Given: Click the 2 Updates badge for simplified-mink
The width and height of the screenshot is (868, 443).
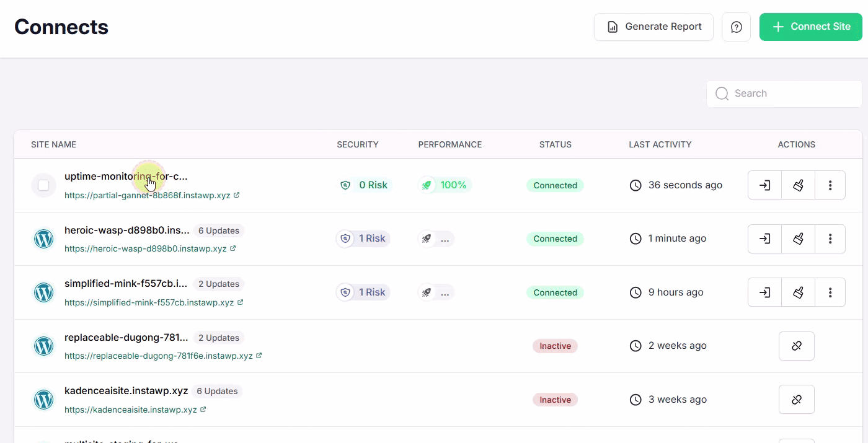Looking at the screenshot, I should 219,284.
